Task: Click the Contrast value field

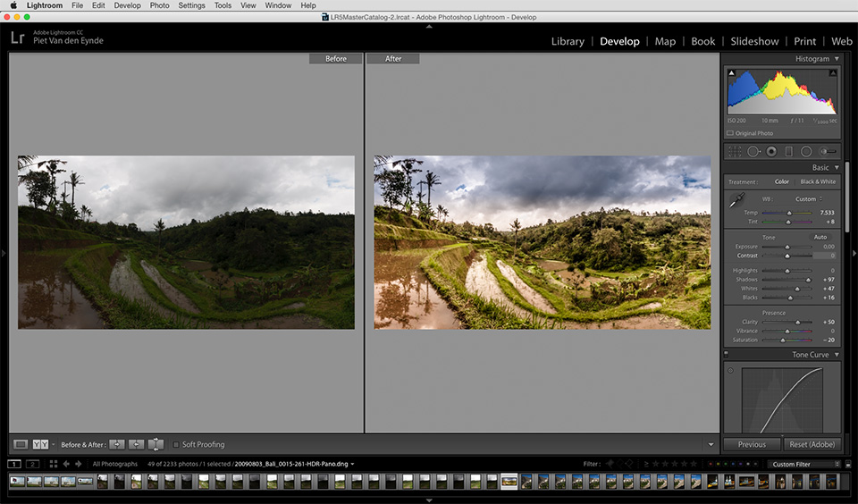Action: coord(825,256)
